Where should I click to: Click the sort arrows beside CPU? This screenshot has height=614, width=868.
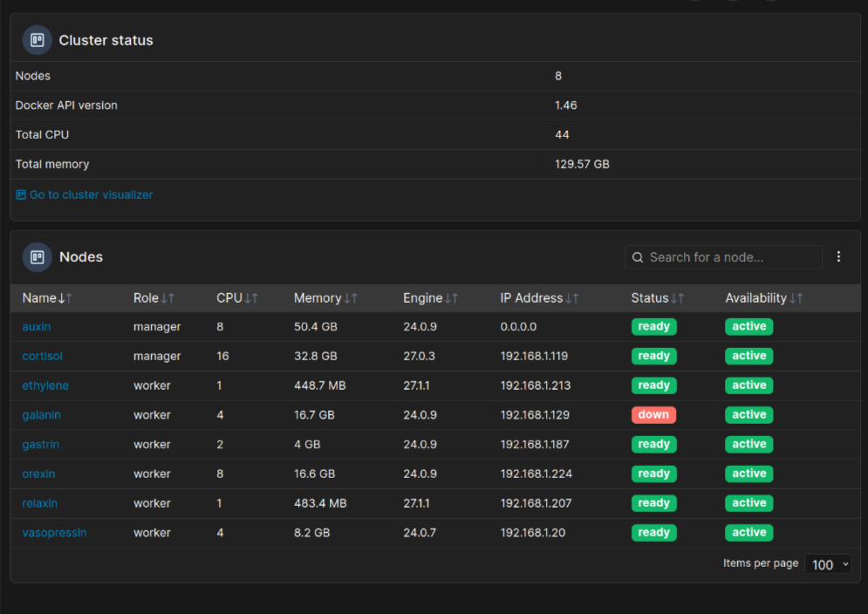point(251,298)
